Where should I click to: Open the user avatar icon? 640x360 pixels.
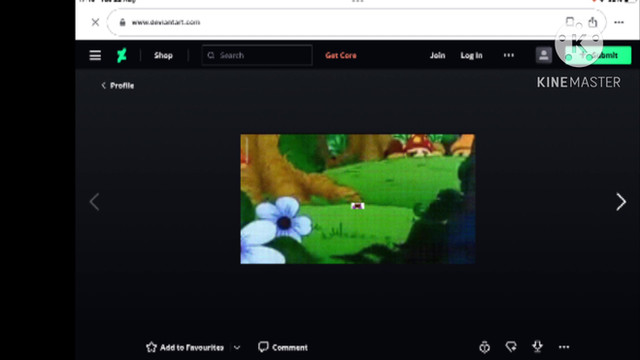[x=543, y=55]
